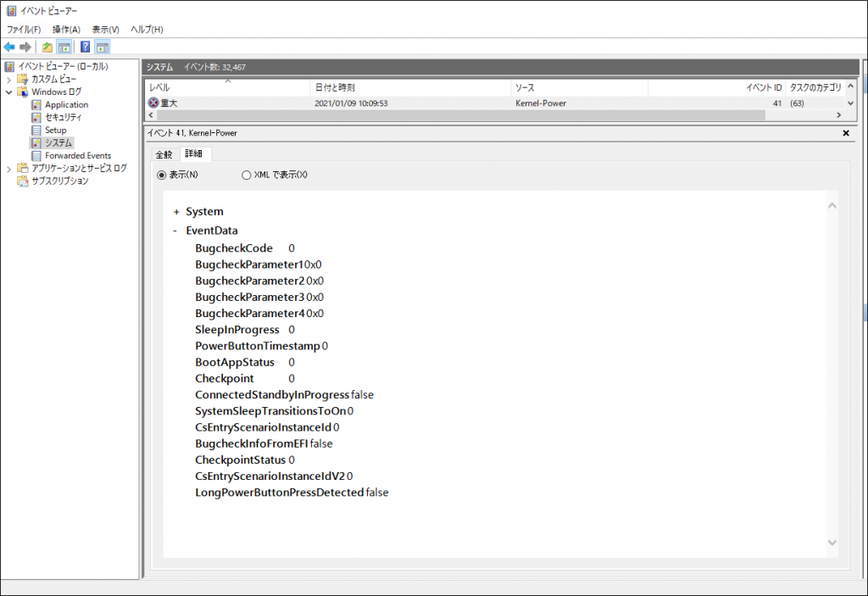Click the critical error icon in event row
868x596 pixels.
coord(153,103)
